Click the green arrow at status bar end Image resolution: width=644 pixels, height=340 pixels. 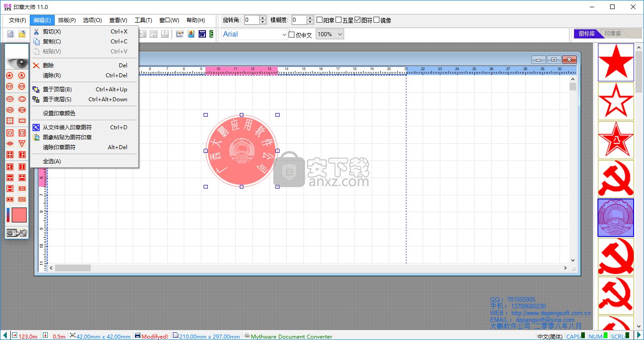coord(640,335)
